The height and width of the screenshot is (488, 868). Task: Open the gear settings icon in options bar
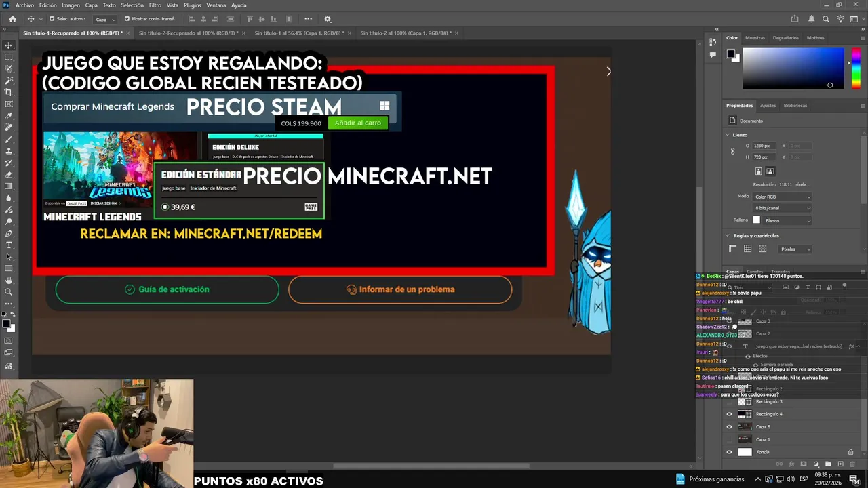coord(328,19)
